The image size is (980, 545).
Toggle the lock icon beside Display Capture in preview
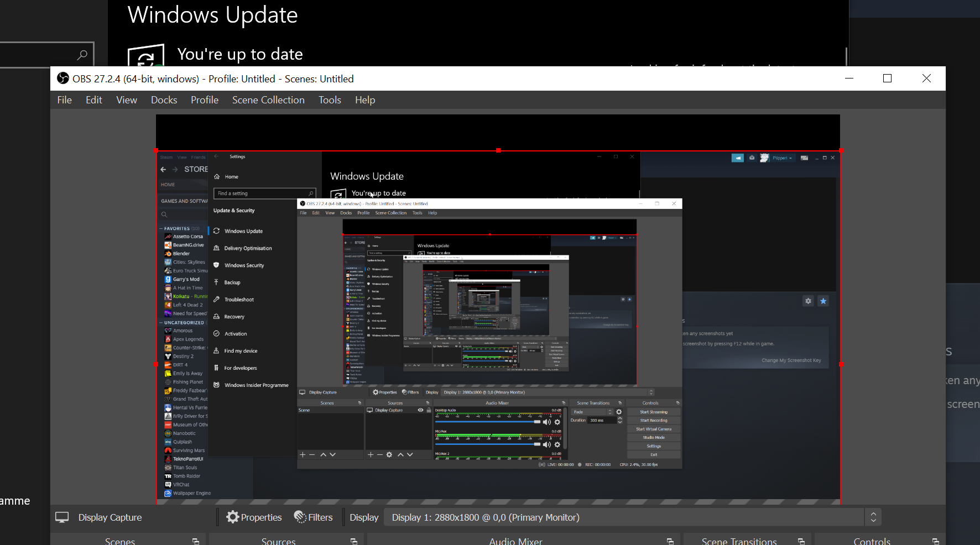(429, 410)
